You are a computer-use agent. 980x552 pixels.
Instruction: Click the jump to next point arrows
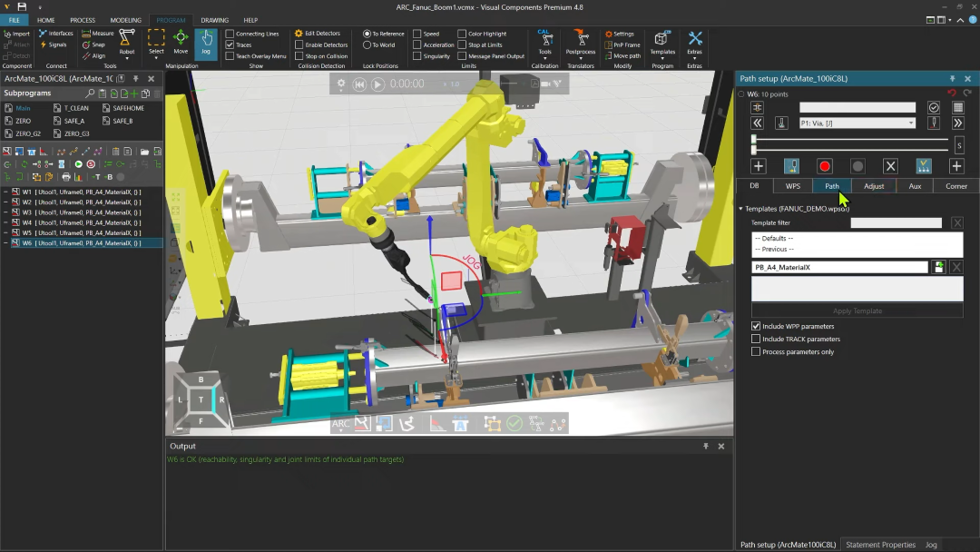pos(957,123)
